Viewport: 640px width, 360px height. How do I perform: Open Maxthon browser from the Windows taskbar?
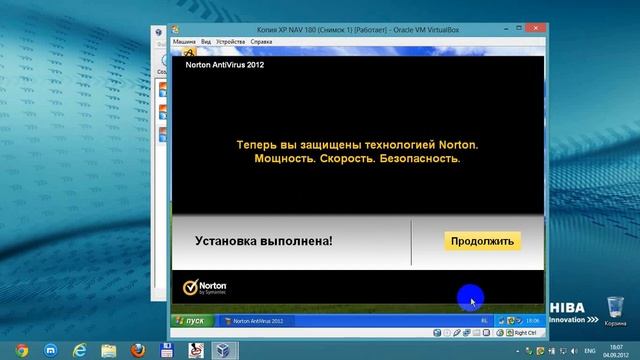pyautogui.click(x=51, y=351)
